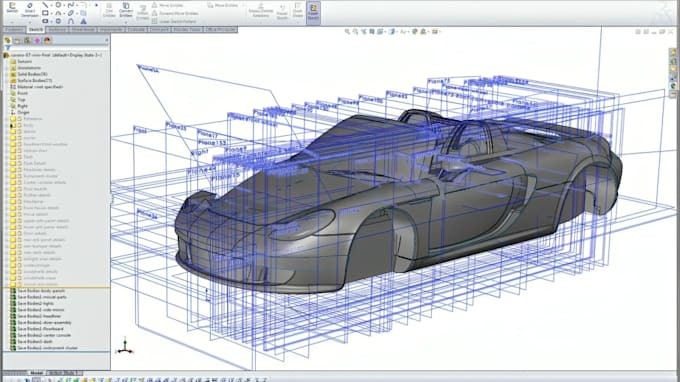680x382 pixels.
Task: Switch to the Sketch ribbon tab
Action: click(36, 29)
